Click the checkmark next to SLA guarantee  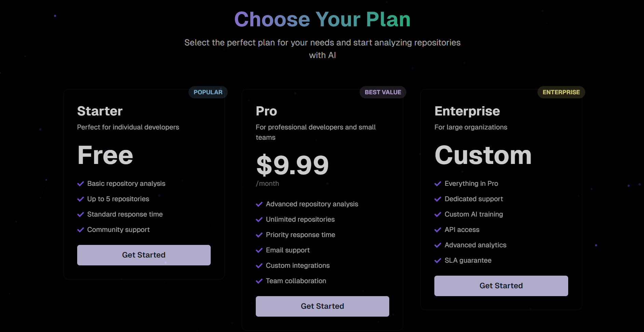pyautogui.click(x=438, y=261)
